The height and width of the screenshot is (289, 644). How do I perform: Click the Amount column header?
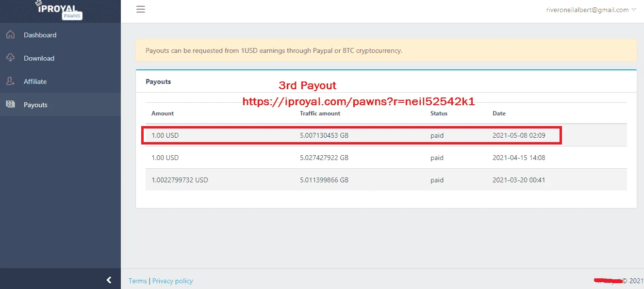point(163,113)
